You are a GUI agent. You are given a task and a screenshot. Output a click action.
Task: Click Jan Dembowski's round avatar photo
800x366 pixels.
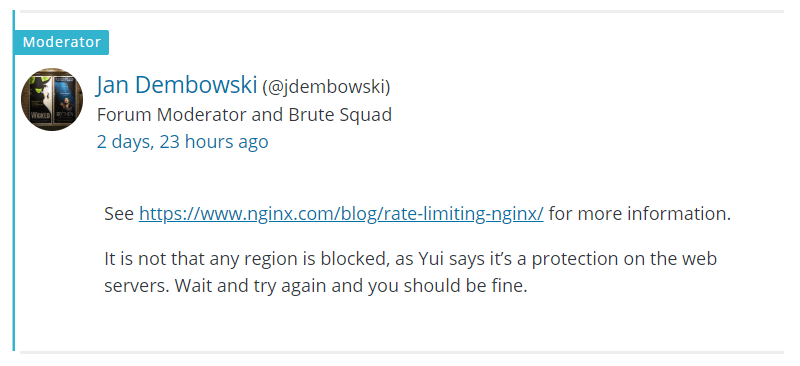pyautogui.click(x=52, y=100)
